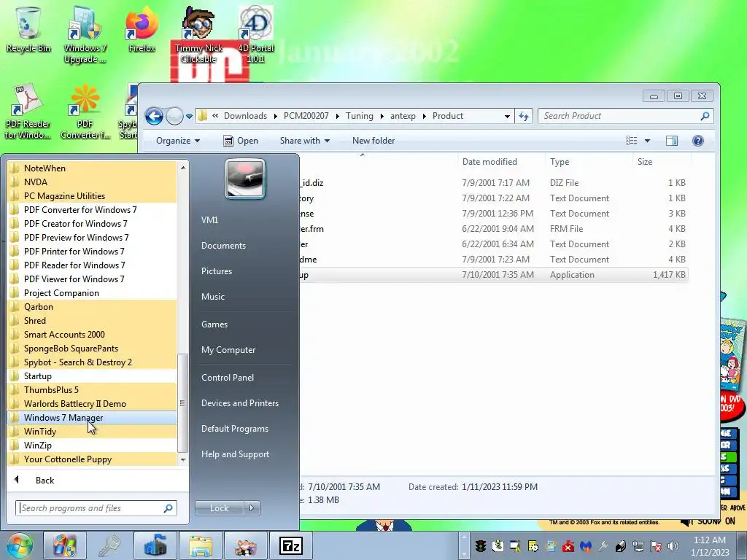Expand the Organize dropdown
747x560 pixels.
[178, 141]
